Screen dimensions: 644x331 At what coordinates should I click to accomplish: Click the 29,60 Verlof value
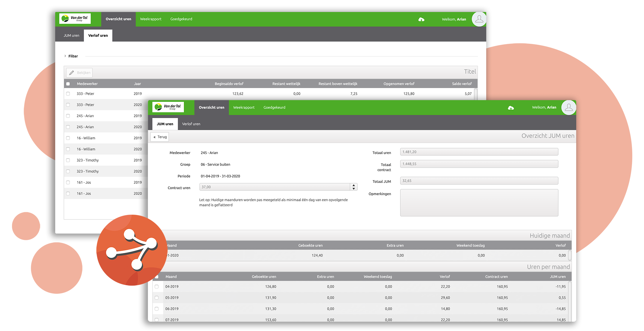coord(445,298)
